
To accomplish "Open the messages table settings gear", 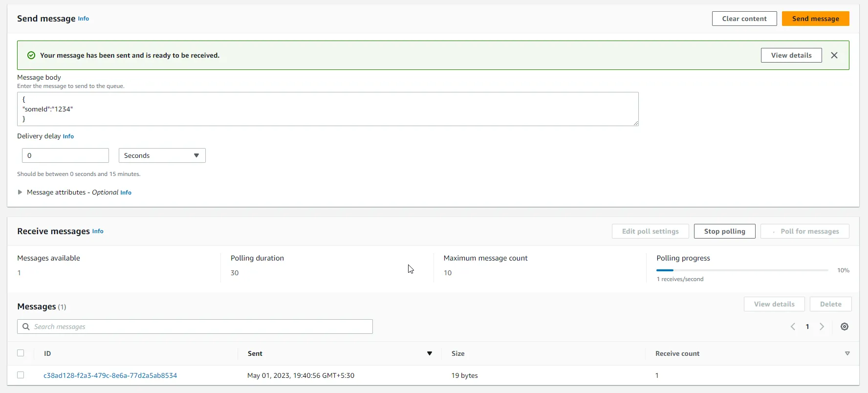I will (x=845, y=327).
